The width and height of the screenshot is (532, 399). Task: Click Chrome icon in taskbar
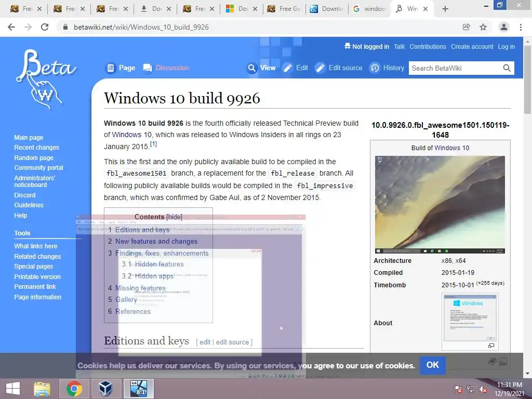[x=74, y=389]
